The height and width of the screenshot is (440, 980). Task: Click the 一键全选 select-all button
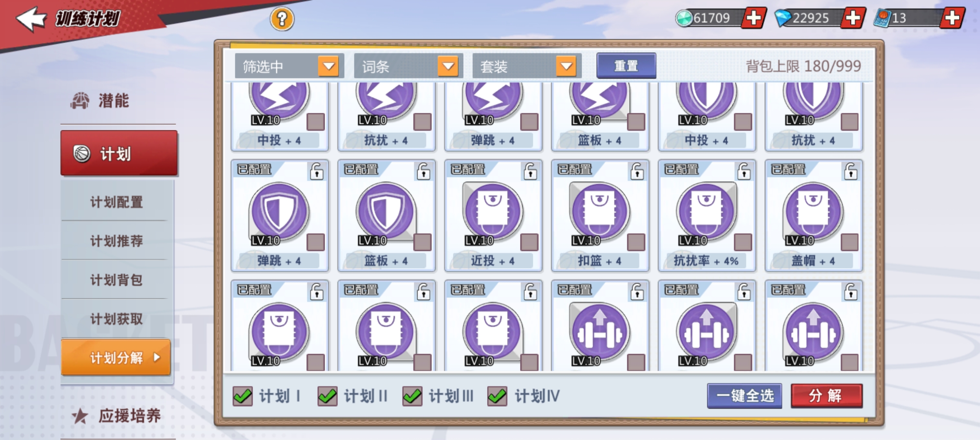pyautogui.click(x=744, y=396)
